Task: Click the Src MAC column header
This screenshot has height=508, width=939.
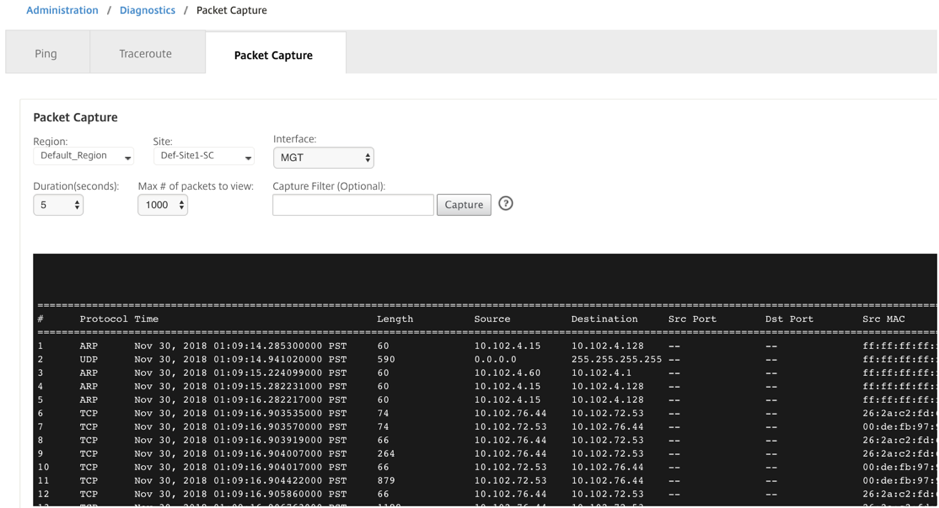Action: (883, 319)
